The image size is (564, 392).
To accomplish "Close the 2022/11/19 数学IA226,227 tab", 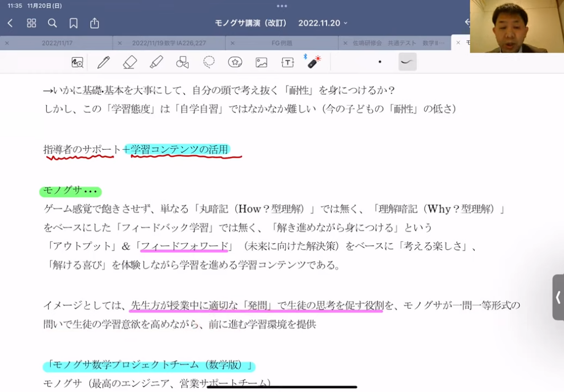I will point(120,43).
